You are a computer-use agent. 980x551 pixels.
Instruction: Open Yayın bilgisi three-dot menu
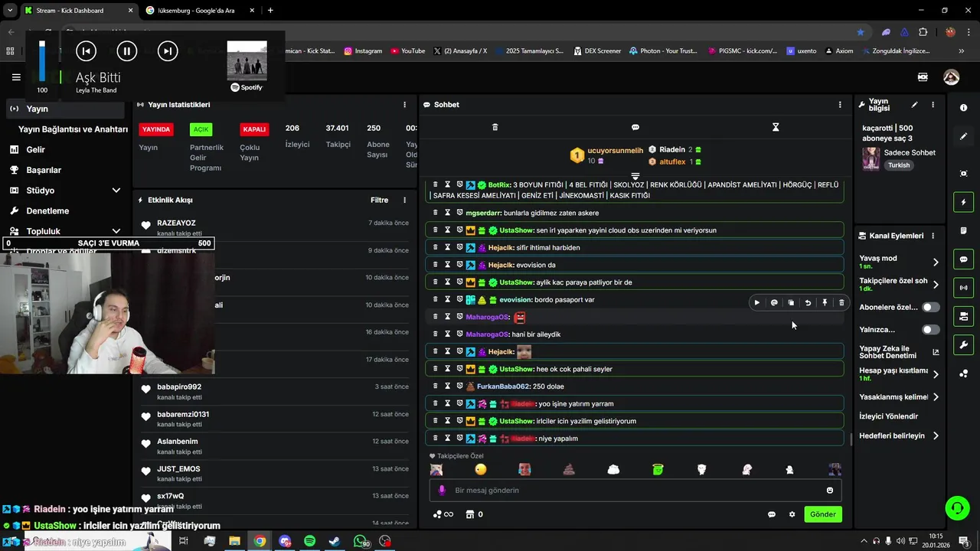pyautogui.click(x=933, y=105)
